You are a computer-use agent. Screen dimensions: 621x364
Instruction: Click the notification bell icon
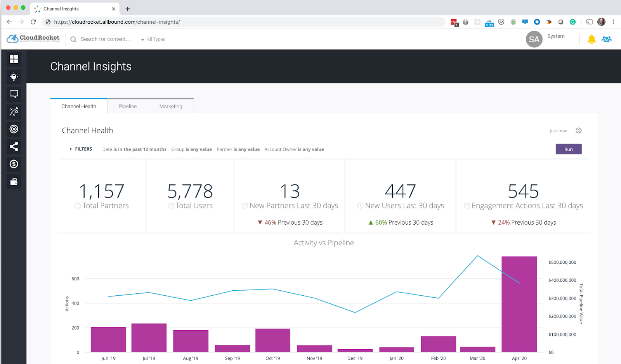tap(592, 39)
